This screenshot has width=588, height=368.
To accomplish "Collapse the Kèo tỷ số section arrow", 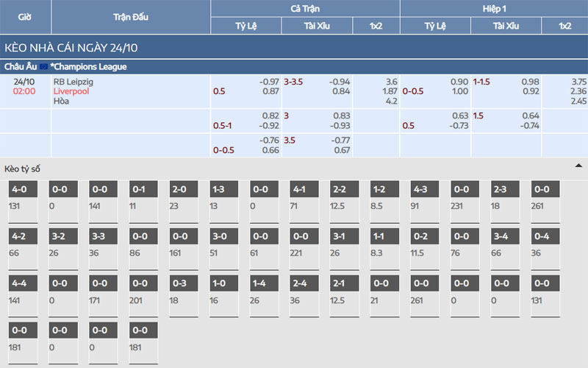I will click(x=579, y=167).
